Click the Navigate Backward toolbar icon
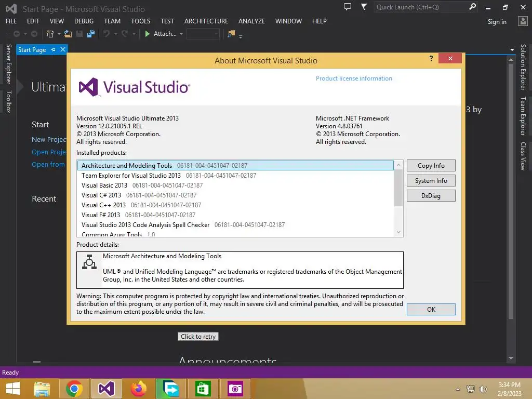This screenshot has width=532, height=399. point(16,34)
